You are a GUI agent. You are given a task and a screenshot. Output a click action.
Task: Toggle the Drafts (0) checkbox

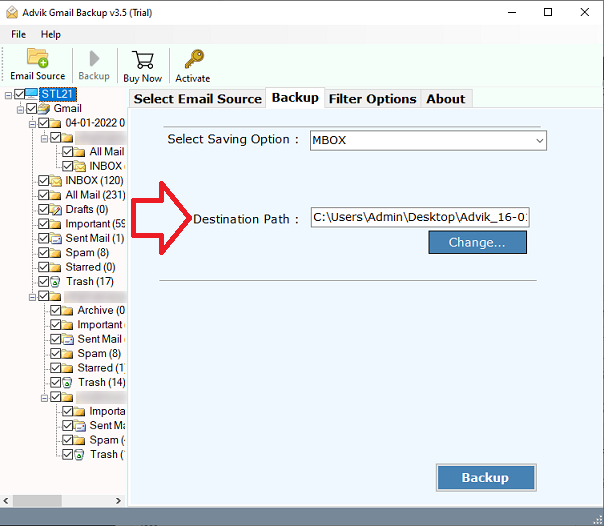[44, 209]
